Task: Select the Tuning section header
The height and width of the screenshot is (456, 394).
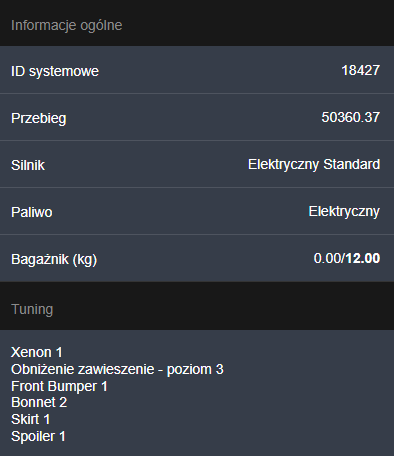Action: coord(32,309)
